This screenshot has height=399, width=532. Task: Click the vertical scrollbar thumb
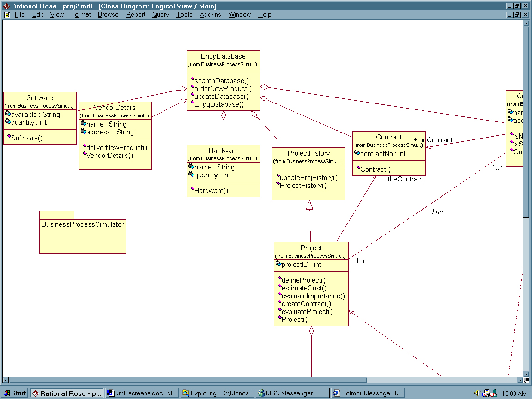[526, 122]
